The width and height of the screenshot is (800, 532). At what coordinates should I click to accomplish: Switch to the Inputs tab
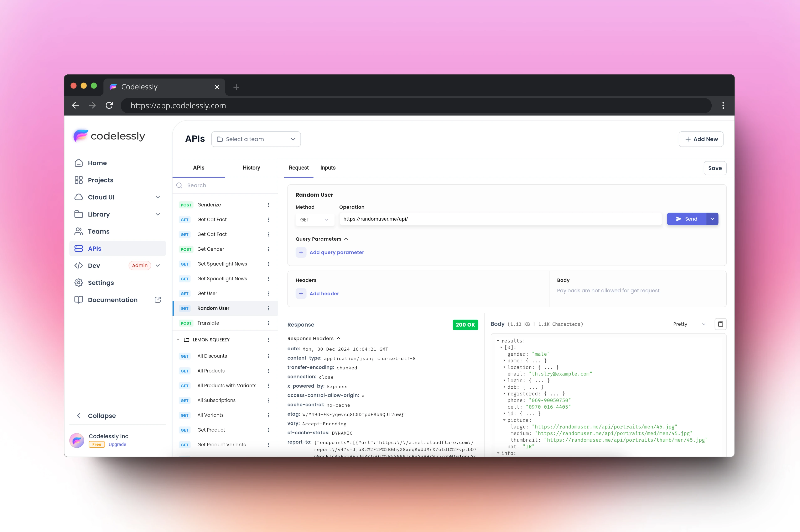pyautogui.click(x=327, y=168)
